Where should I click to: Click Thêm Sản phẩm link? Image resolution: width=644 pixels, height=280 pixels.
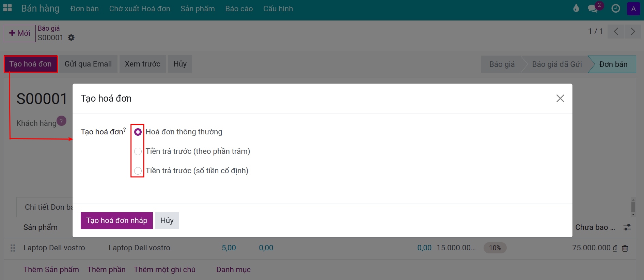51,270
